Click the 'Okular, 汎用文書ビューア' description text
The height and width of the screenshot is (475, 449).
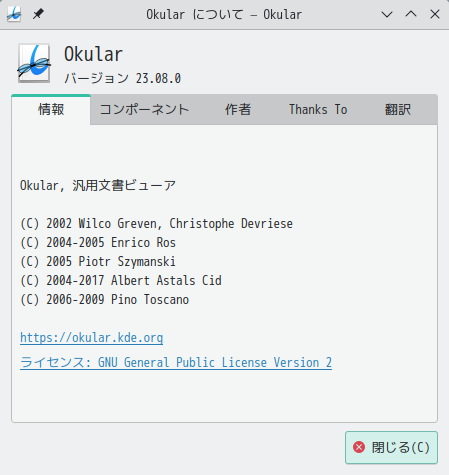click(x=98, y=186)
